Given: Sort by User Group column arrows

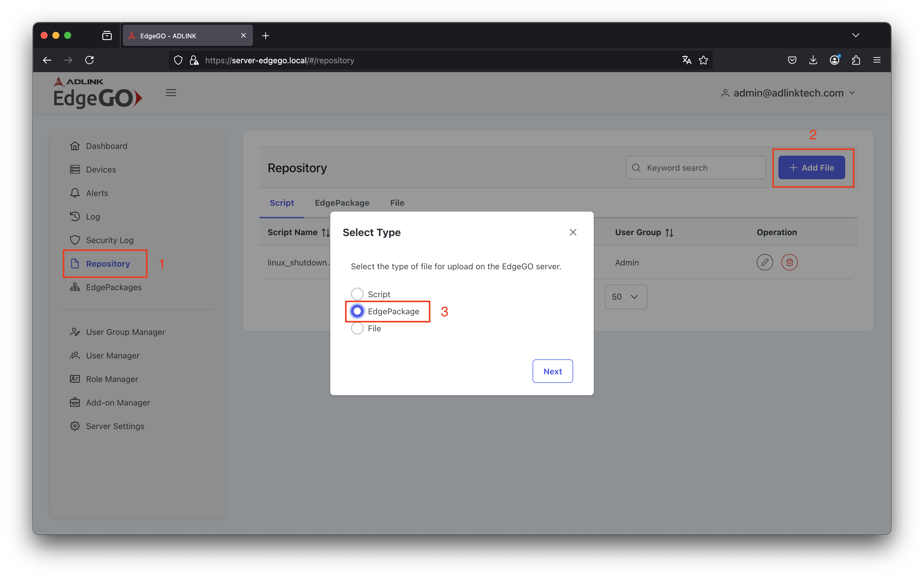Looking at the screenshot, I should click(669, 232).
